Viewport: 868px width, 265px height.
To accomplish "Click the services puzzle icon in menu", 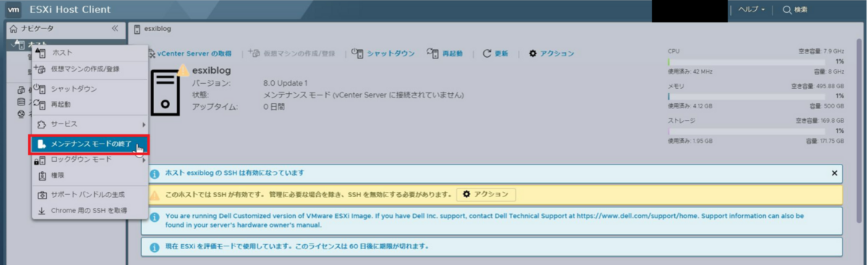I will (x=42, y=124).
